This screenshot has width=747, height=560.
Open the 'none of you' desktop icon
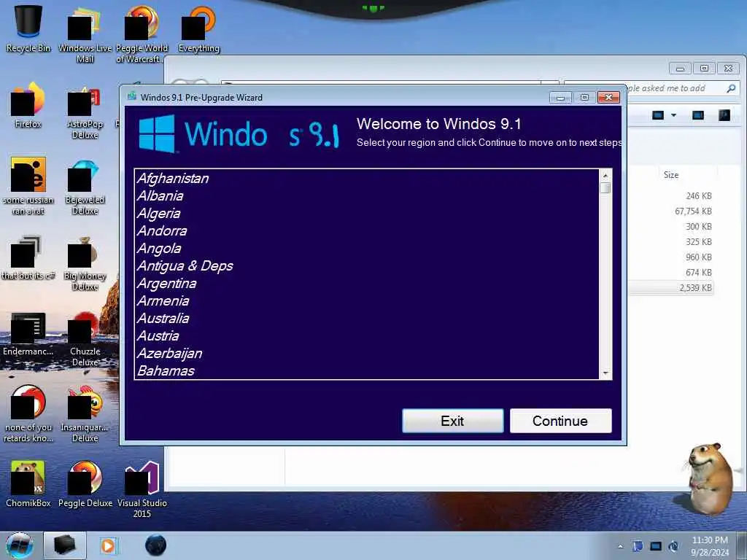28,413
